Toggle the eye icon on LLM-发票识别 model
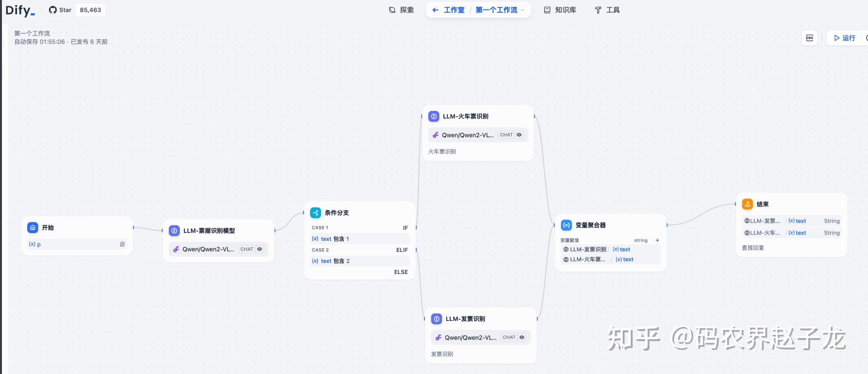Image resolution: width=868 pixels, height=374 pixels. tap(522, 337)
